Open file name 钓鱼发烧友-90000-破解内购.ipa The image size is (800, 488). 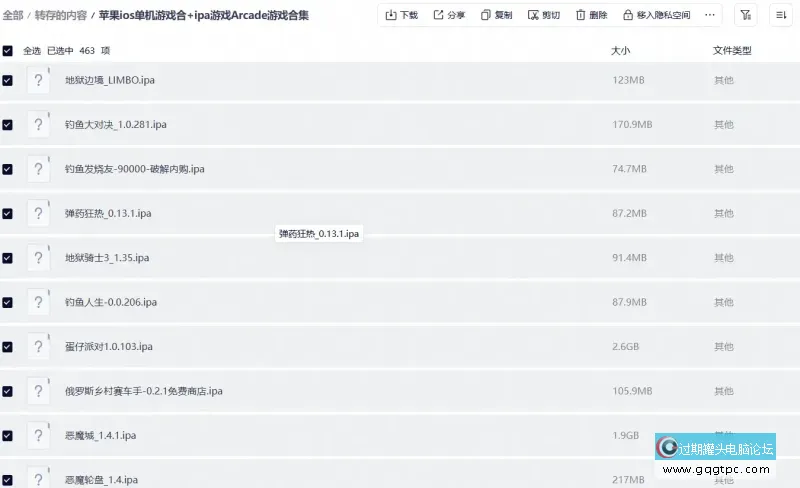click(135, 169)
